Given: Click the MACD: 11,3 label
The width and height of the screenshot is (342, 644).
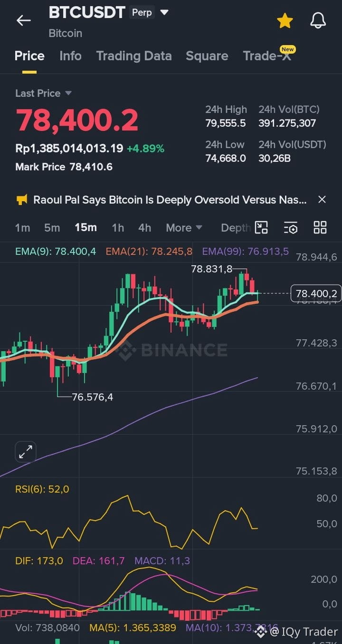Looking at the screenshot, I should pyautogui.click(x=162, y=561).
